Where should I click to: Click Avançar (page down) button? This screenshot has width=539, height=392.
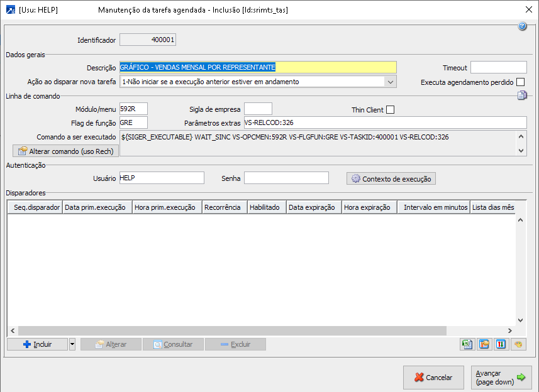pos(501,378)
